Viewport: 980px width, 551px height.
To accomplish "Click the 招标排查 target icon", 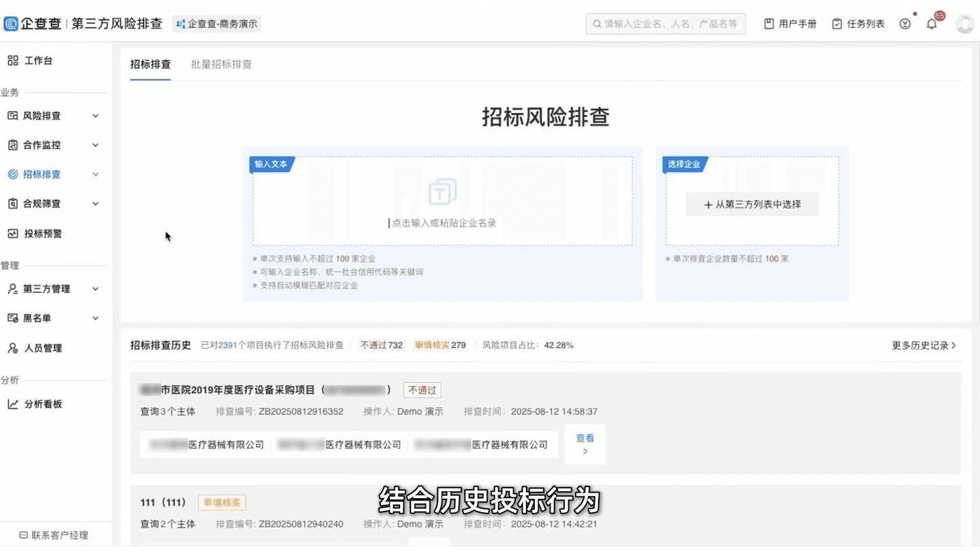I will tap(13, 174).
